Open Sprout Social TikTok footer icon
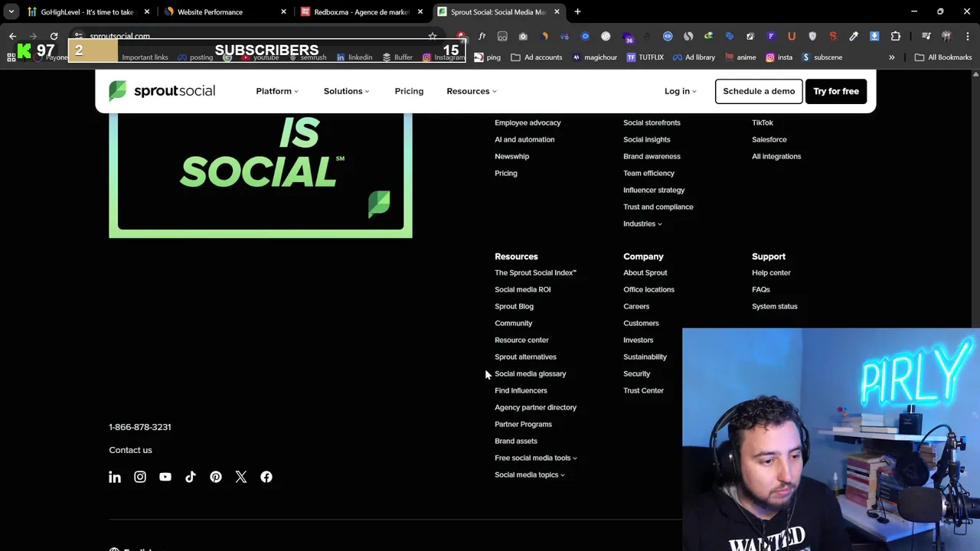980x551 pixels. [x=191, y=477]
